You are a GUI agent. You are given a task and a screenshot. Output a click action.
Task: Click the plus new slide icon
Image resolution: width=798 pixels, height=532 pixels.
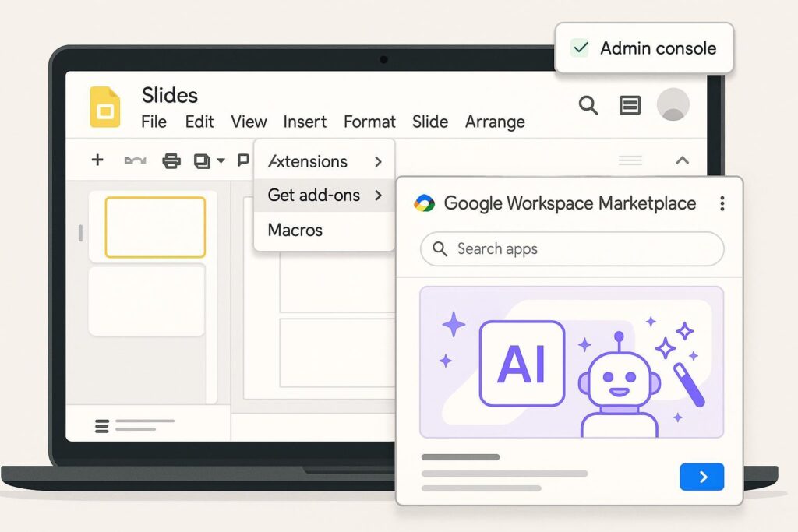pos(97,160)
